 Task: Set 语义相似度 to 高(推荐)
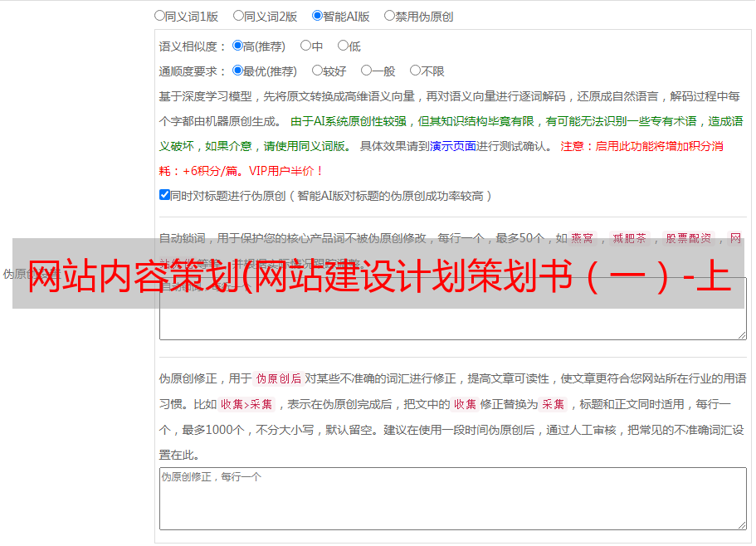(237, 46)
